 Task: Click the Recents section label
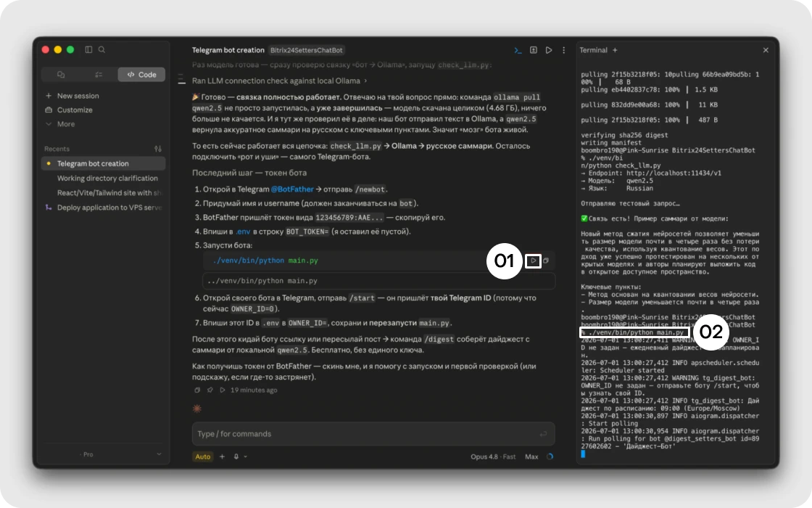(57, 149)
